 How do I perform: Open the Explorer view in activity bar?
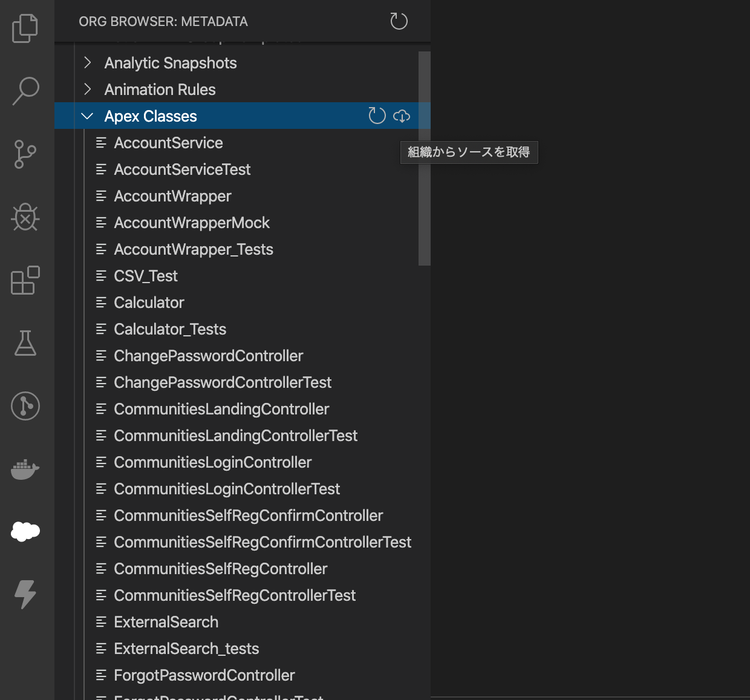click(x=25, y=28)
